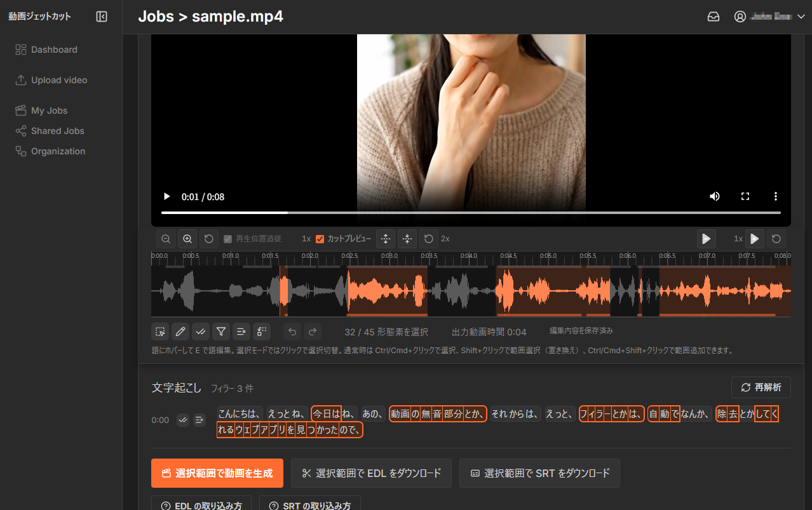Open SRT の取り込み方 help
812x510 pixels.
tap(310, 506)
